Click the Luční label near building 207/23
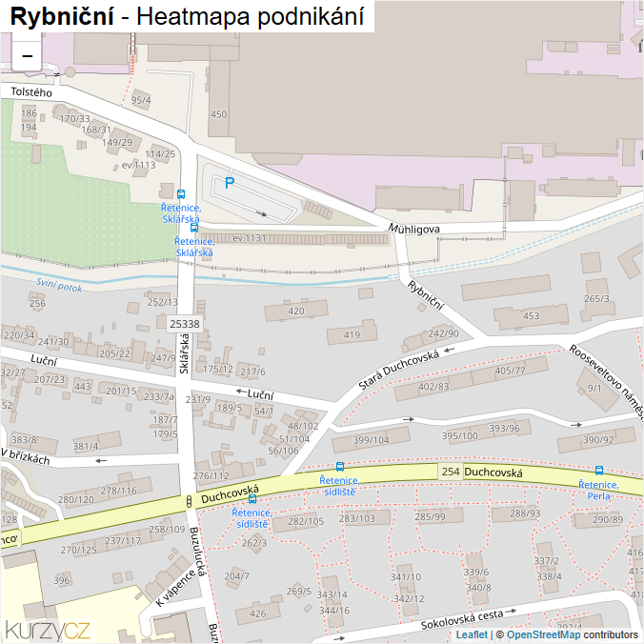644x644 pixels. [44, 361]
